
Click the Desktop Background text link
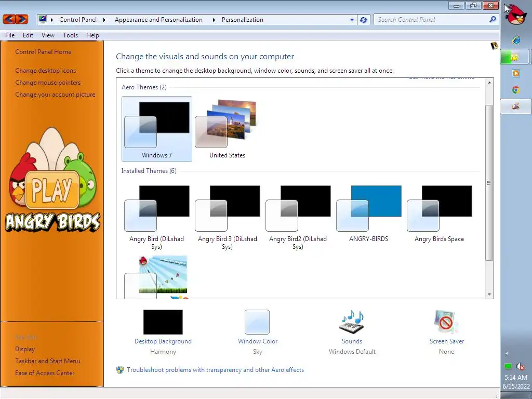(163, 341)
